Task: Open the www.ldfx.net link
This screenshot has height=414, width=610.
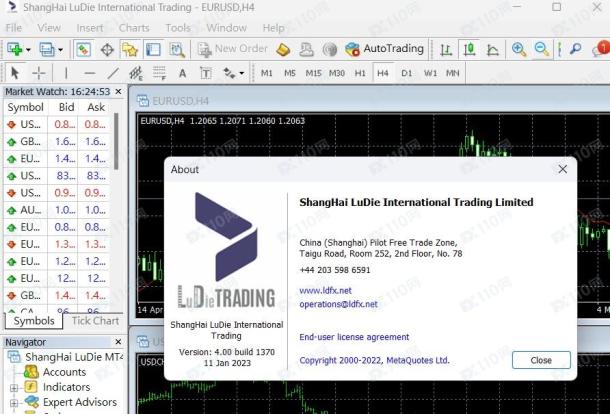Action: pos(325,291)
